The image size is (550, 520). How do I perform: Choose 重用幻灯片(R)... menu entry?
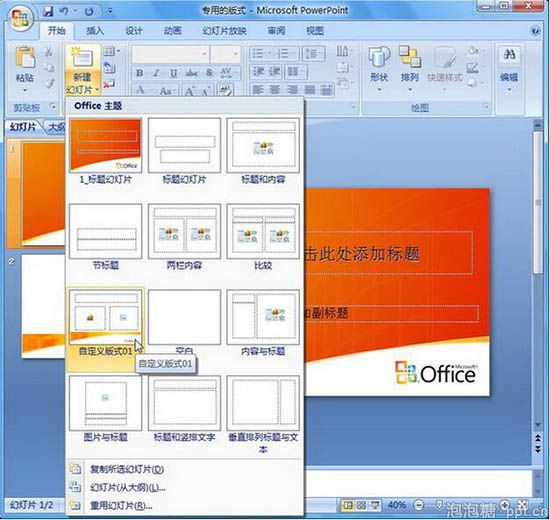pyautogui.click(x=185, y=506)
